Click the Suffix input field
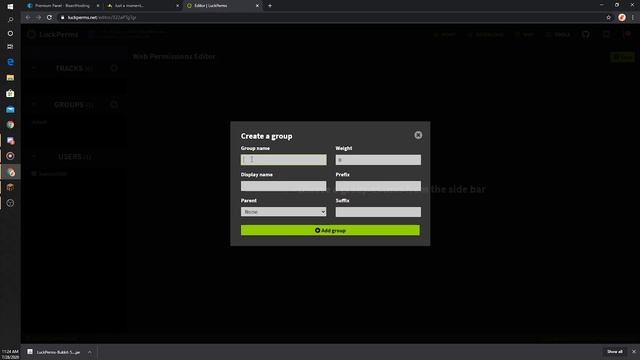 378,212
